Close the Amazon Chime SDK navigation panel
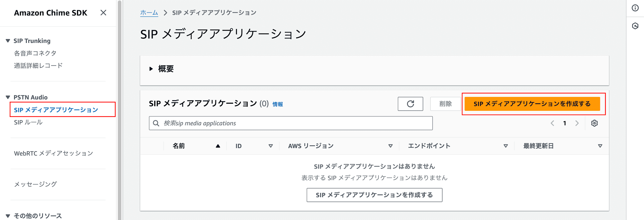This screenshot has width=644, height=220. [103, 13]
